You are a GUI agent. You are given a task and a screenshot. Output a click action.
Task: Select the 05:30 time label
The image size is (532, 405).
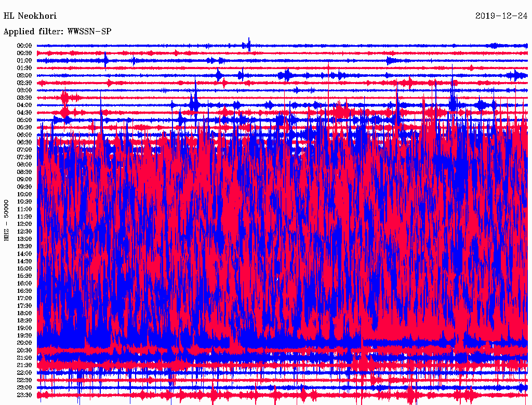point(24,128)
